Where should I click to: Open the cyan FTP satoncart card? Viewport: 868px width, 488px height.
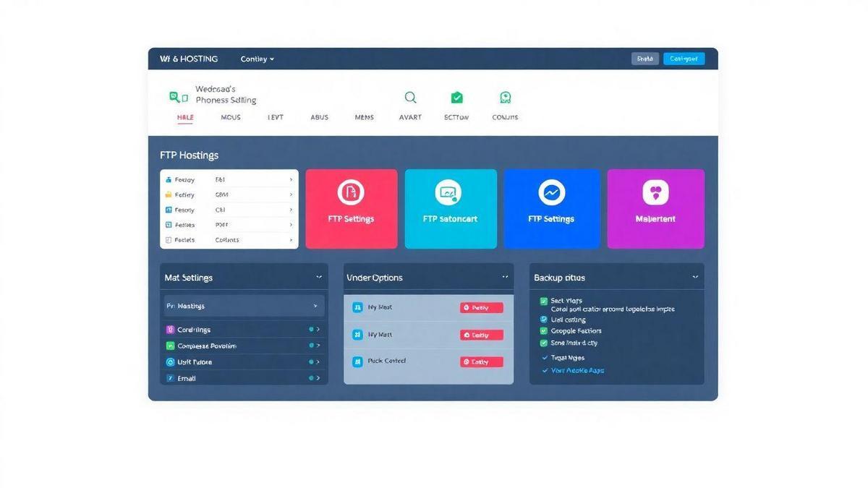point(451,209)
